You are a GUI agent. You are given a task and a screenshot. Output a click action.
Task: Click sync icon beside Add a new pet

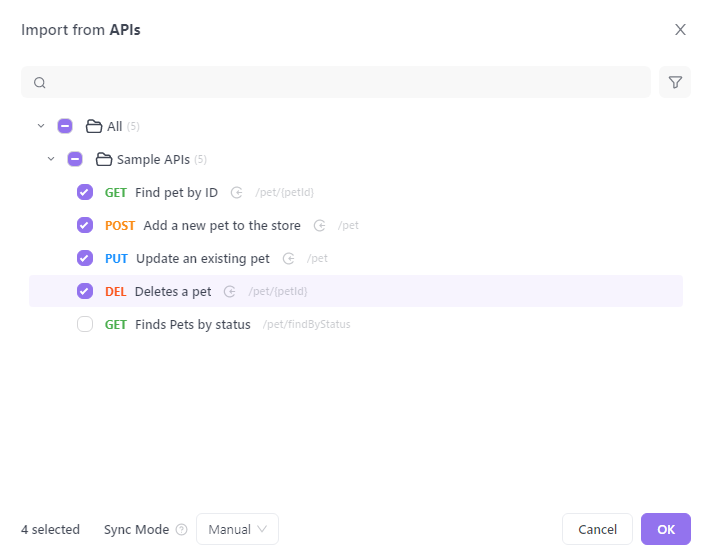click(x=320, y=225)
